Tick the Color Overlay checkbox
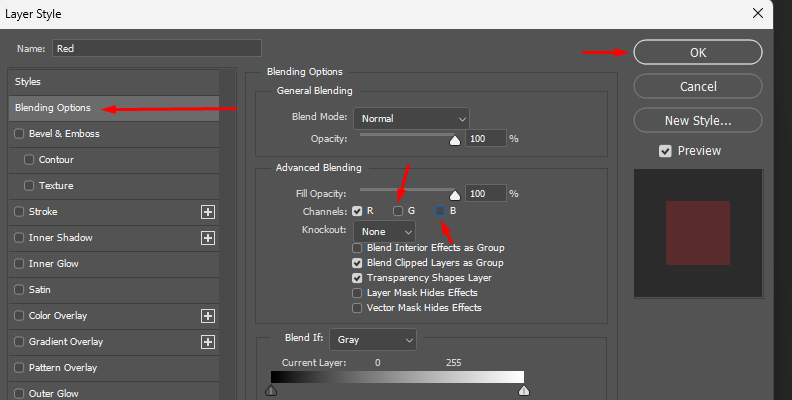Viewport: 792px width, 400px height. click(19, 316)
